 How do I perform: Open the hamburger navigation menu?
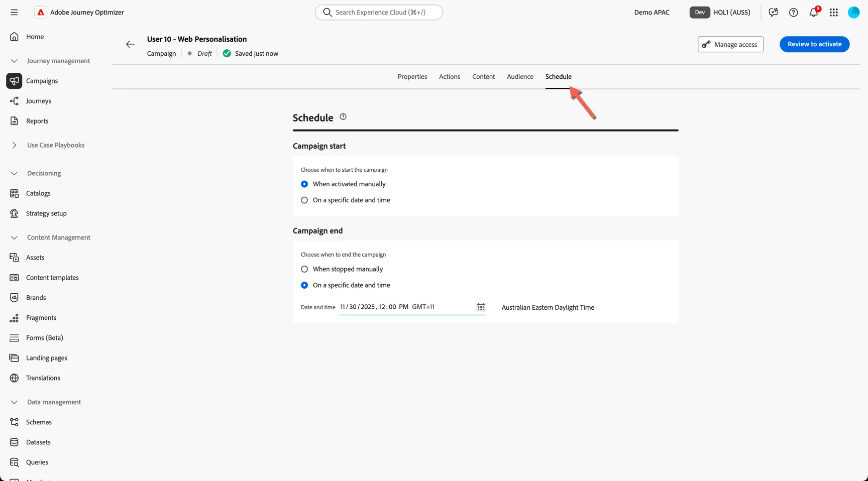pos(14,12)
